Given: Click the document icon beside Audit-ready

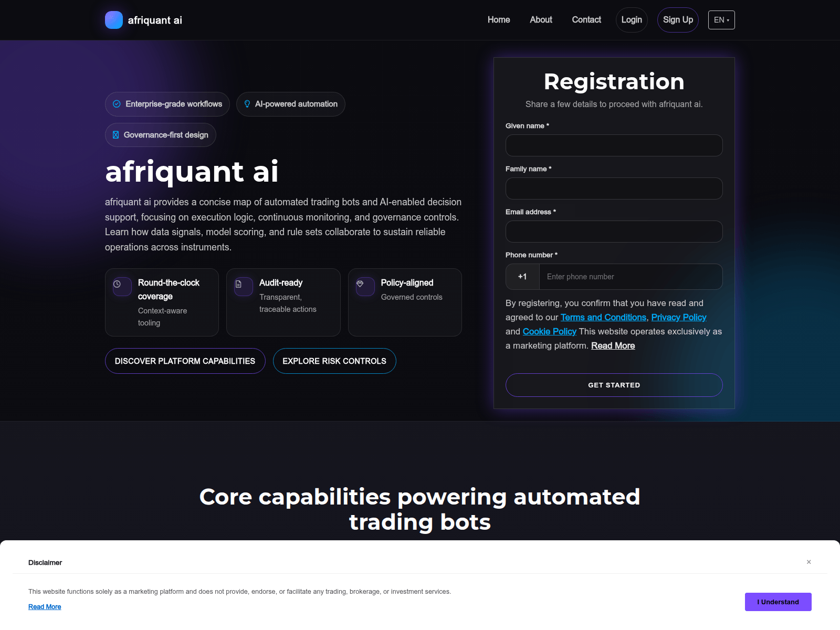Looking at the screenshot, I should pos(238,284).
